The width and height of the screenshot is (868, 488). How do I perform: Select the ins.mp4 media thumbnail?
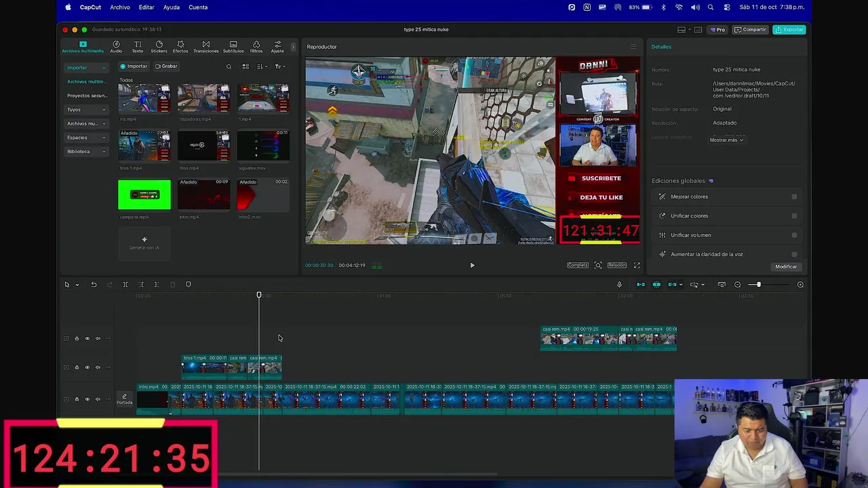144,98
